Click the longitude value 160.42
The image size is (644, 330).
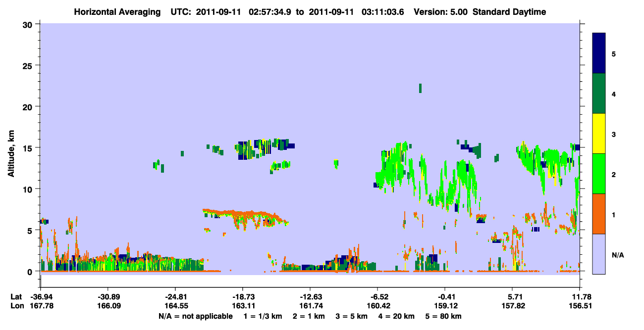pos(377,306)
